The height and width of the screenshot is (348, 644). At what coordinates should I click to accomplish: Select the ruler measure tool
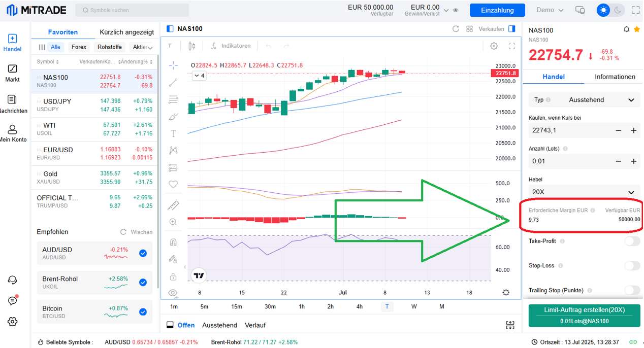pyautogui.click(x=173, y=205)
